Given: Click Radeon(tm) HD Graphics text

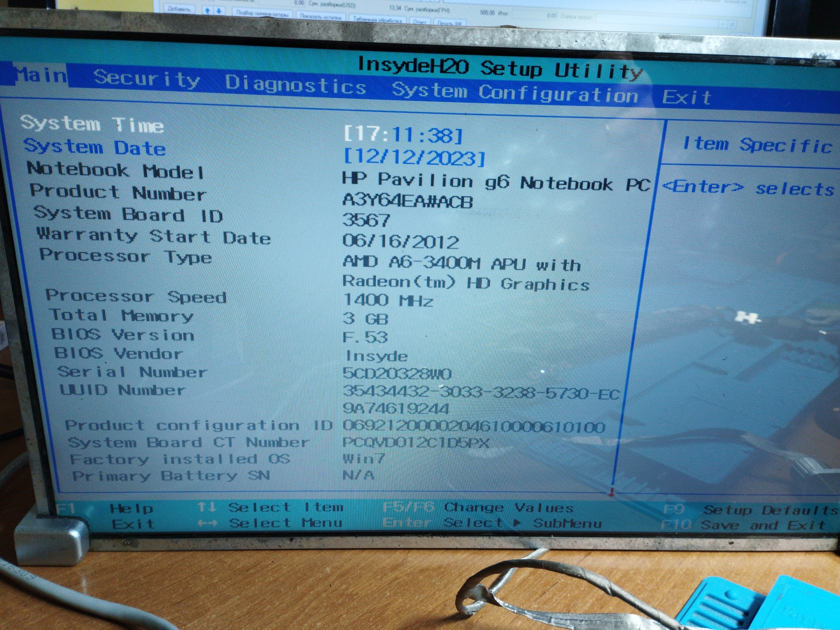Looking at the screenshot, I should 466,283.
